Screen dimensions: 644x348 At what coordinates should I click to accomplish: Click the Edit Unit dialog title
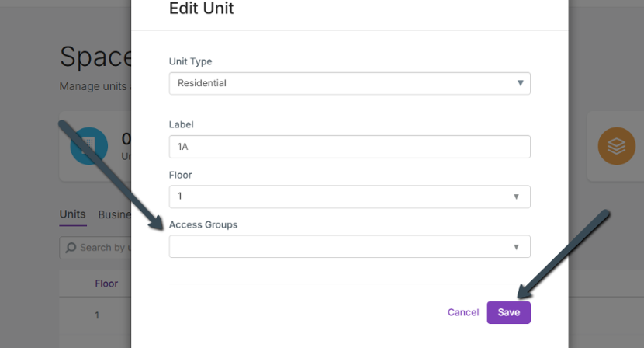click(201, 9)
